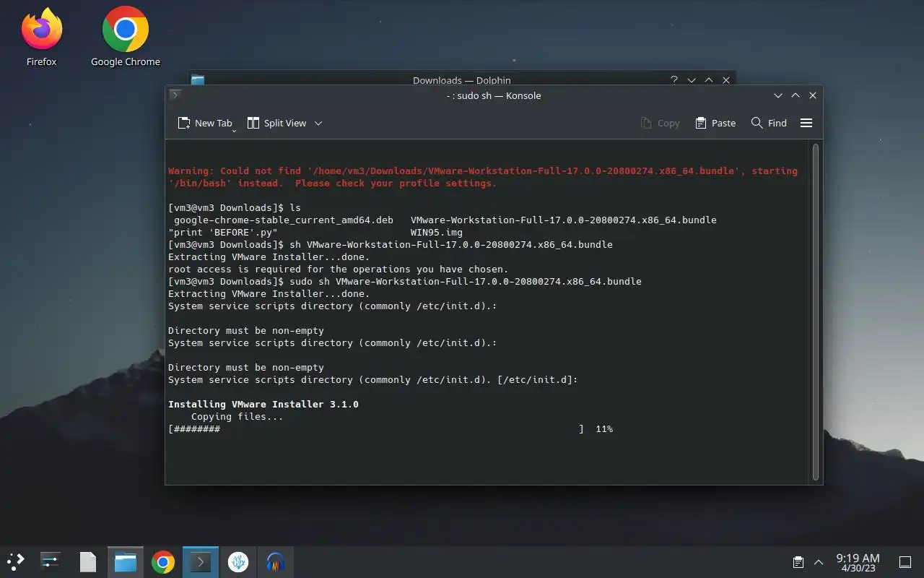Switch to Dolphin file manager in taskbar

(126, 561)
